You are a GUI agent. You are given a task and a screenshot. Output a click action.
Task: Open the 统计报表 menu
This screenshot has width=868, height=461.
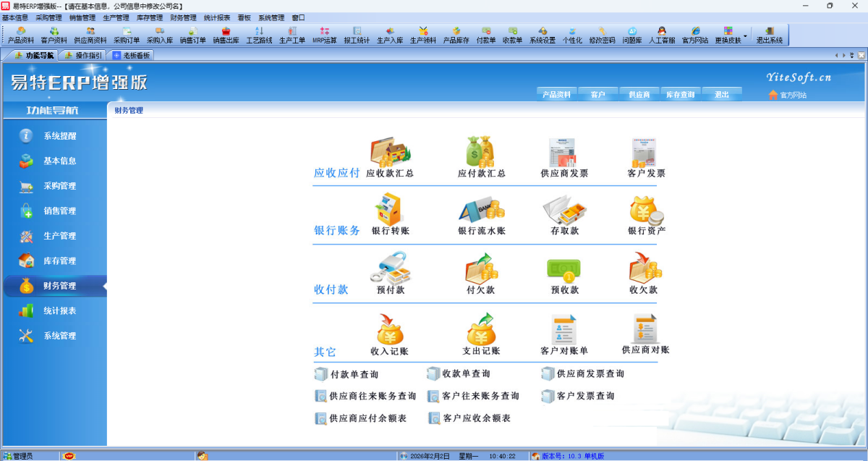click(x=216, y=17)
